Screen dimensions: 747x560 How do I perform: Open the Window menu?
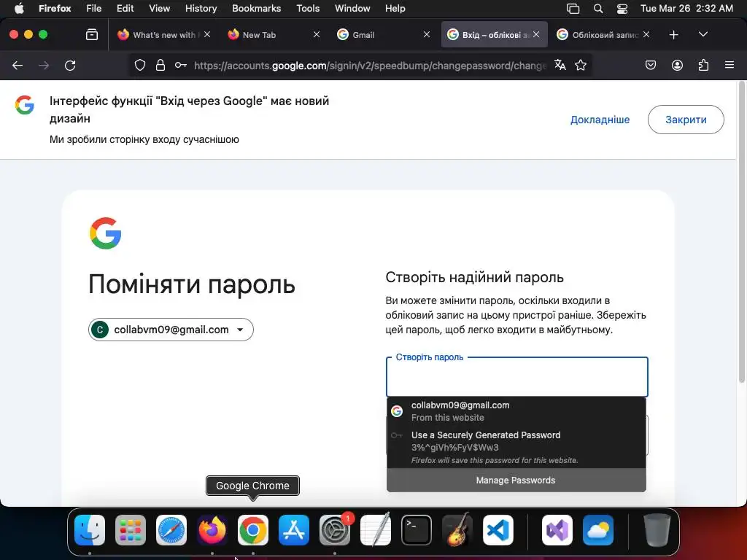pyautogui.click(x=352, y=8)
